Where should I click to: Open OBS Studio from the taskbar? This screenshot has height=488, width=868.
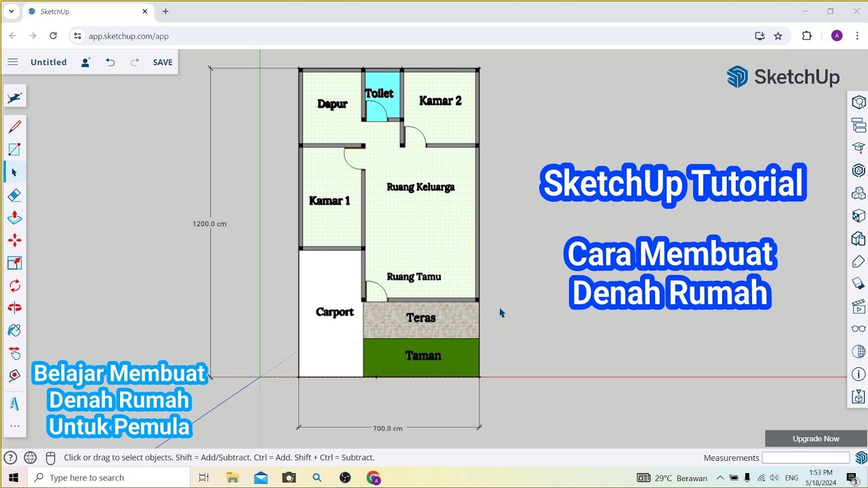tap(345, 478)
